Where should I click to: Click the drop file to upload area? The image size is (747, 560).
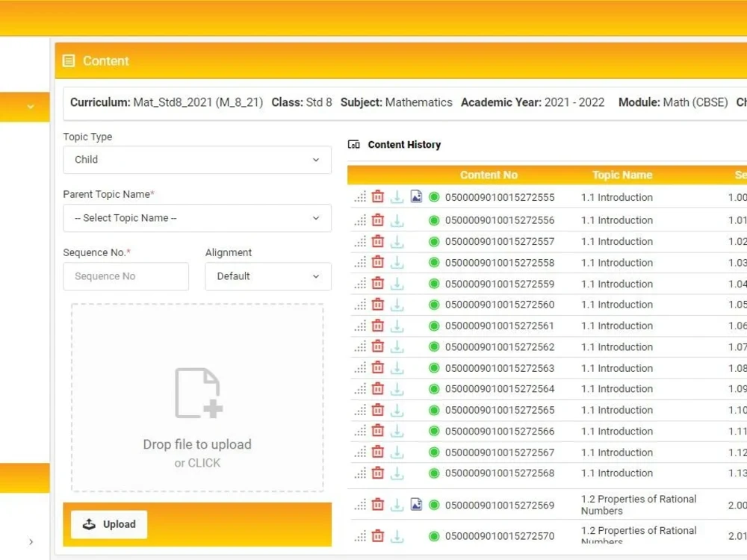tap(197, 398)
